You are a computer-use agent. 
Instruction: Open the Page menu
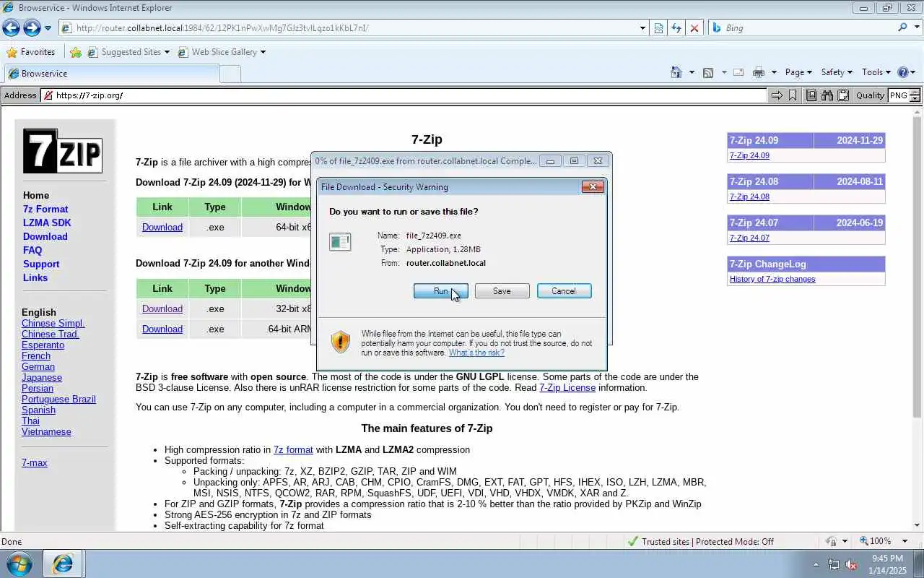pyautogui.click(x=798, y=72)
